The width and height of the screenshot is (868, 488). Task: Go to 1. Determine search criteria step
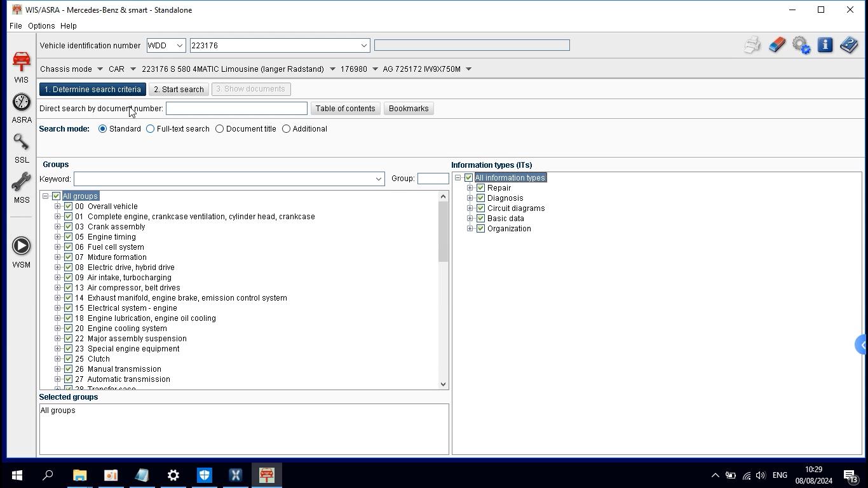click(x=93, y=90)
